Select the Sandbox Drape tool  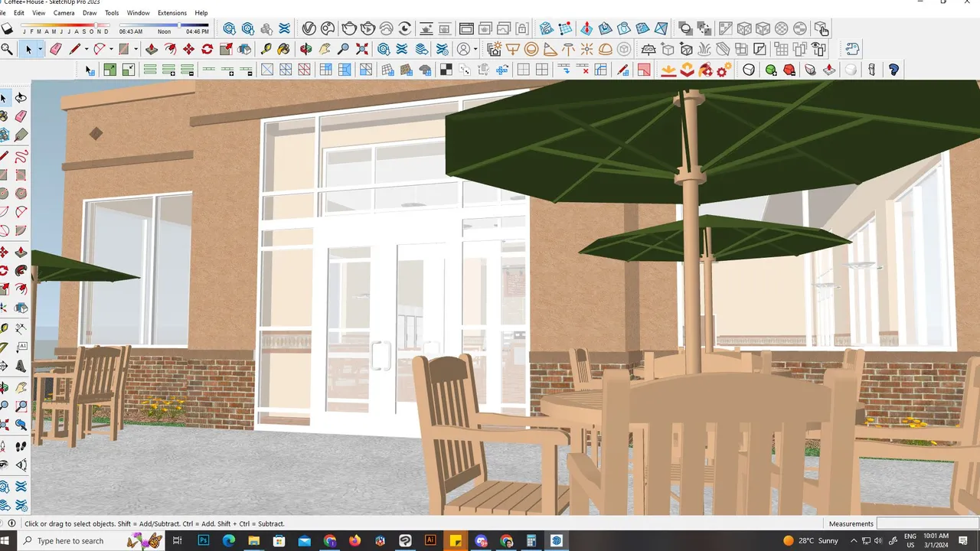coord(624,28)
